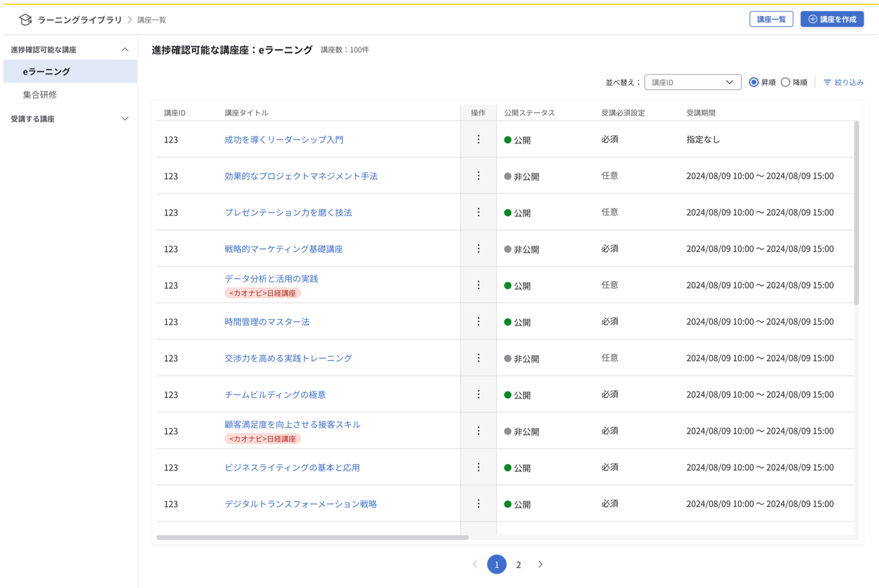Collapse the 進捗確認可能な講座 section
Image resolution: width=879 pixels, height=588 pixels.
pos(125,49)
